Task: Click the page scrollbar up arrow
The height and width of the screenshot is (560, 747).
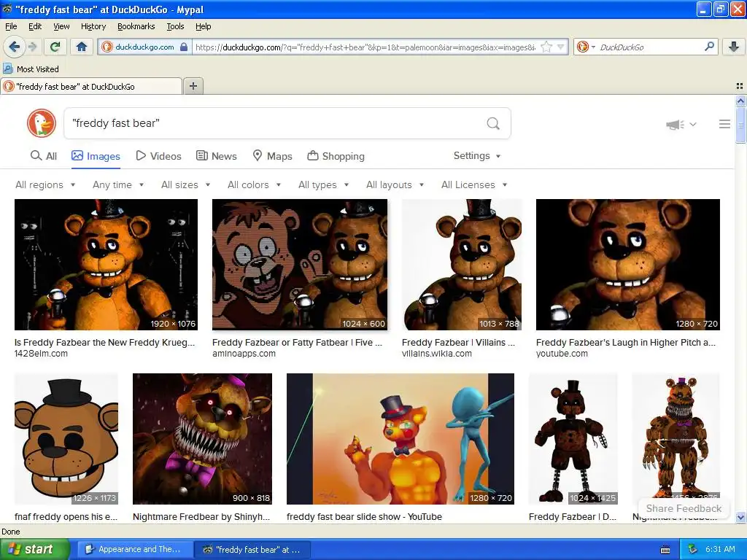Action: (x=740, y=101)
